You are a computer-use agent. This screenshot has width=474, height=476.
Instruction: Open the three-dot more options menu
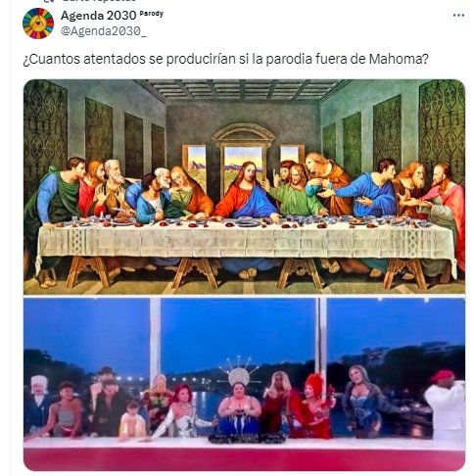pos(458,16)
